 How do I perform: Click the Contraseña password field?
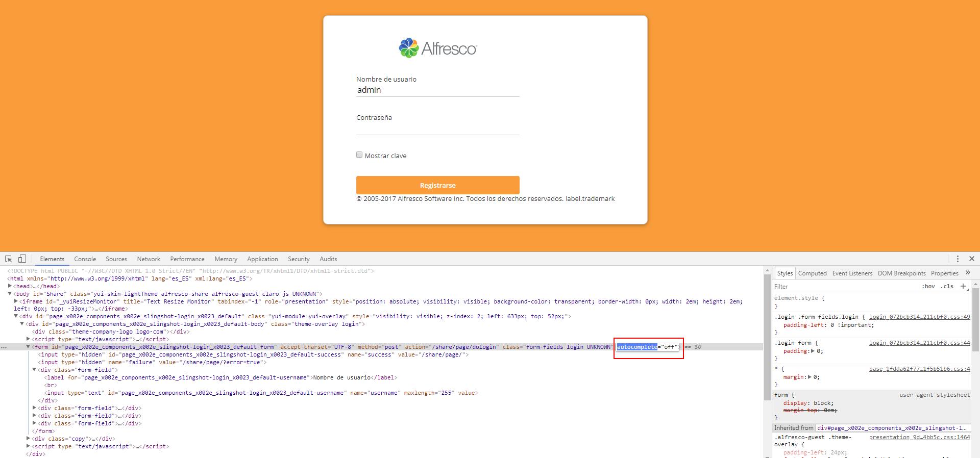click(437, 129)
